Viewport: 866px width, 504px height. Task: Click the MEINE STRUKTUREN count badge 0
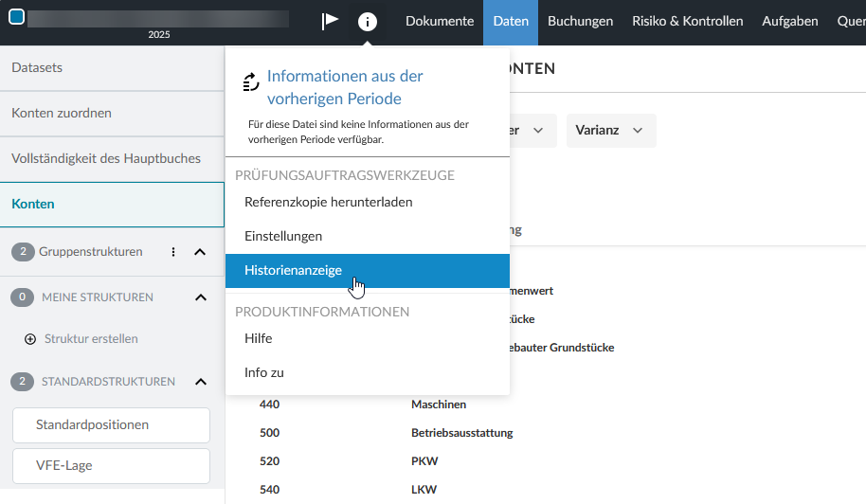click(x=22, y=297)
